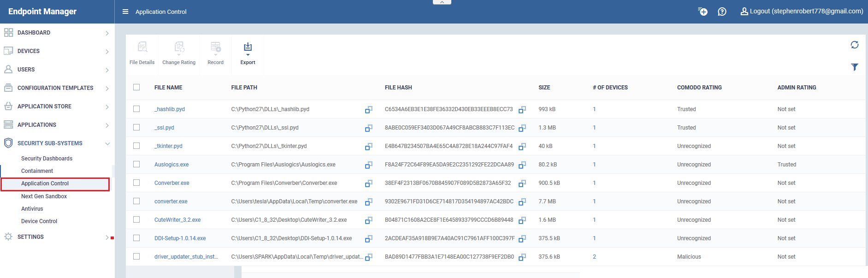
Task: Open the driver_updater_stub_inst file link
Action: click(x=186, y=257)
